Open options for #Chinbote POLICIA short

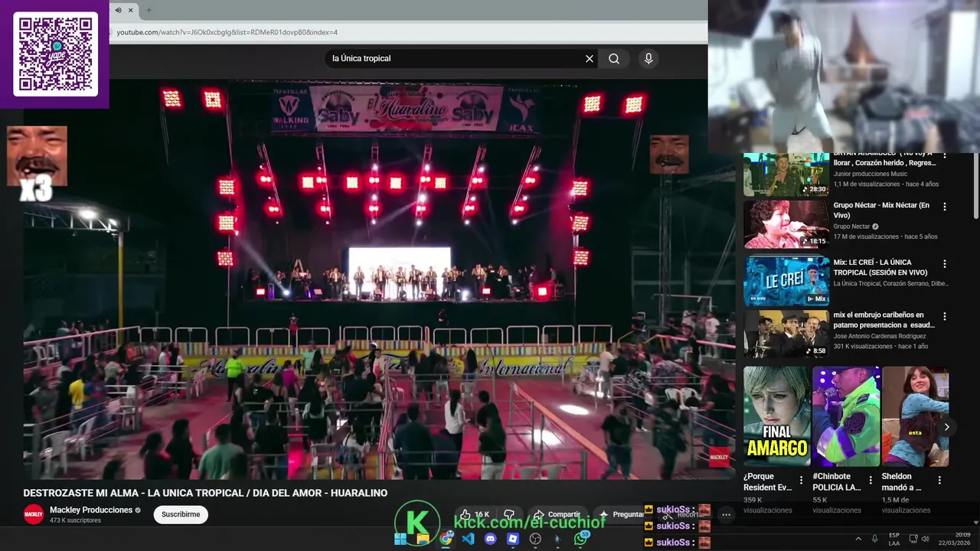coord(871,481)
